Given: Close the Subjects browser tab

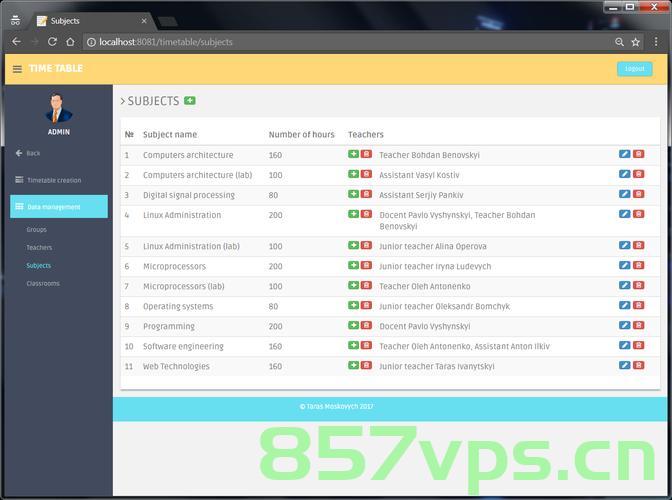Looking at the screenshot, I should pos(144,21).
